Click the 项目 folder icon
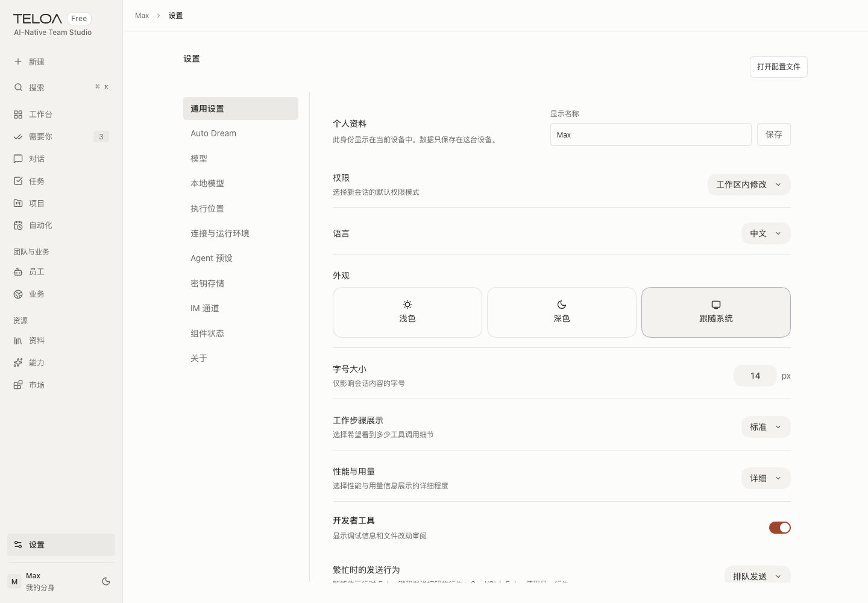The height and width of the screenshot is (603, 868). tap(18, 203)
